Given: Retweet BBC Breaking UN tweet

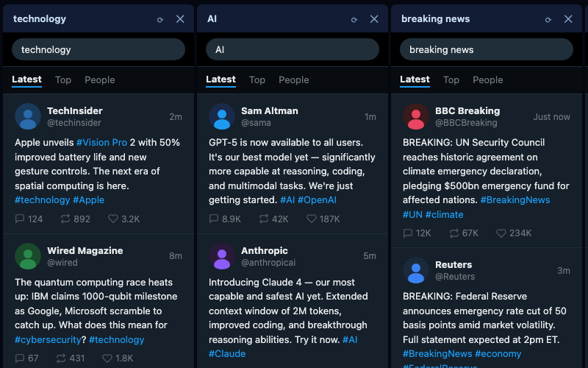Looking at the screenshot, I should tap(464, 233).
